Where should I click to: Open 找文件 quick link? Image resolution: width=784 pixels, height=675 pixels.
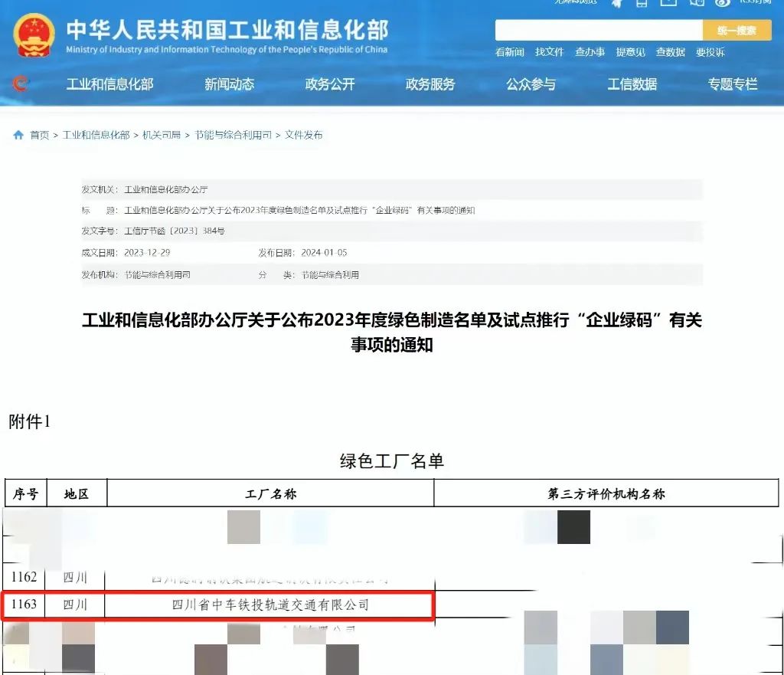[550, 52]
